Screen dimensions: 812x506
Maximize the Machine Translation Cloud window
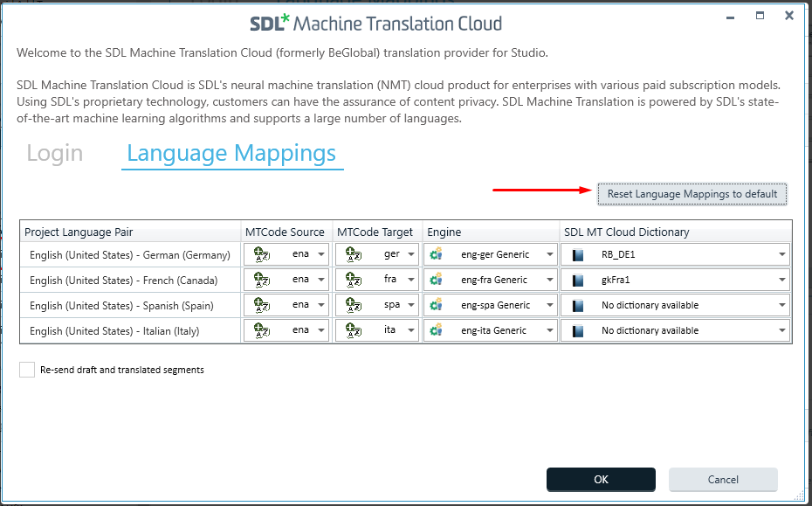760,16
